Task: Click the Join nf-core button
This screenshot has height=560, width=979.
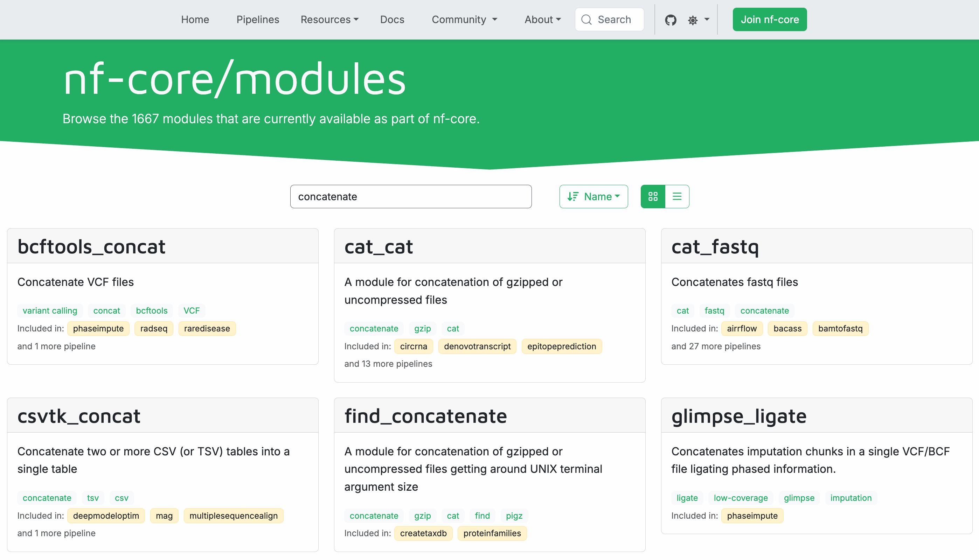Action: pyautogui.click(x=769, y=19)
